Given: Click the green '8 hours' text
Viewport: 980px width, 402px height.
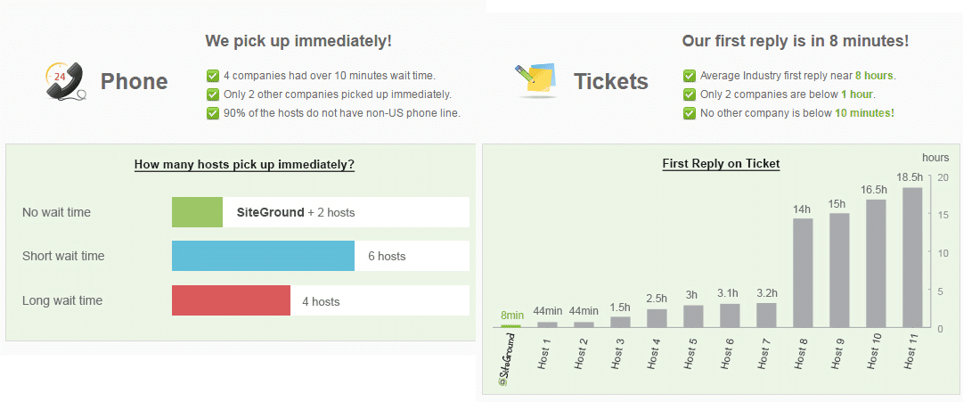Looking at the screenshot, I should tap(875, 76).
